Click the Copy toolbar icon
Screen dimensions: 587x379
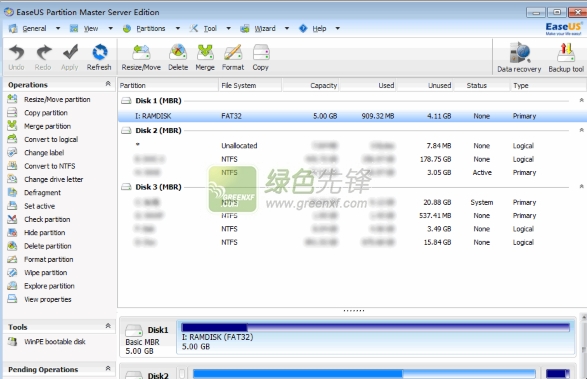(x=261, y=57)
